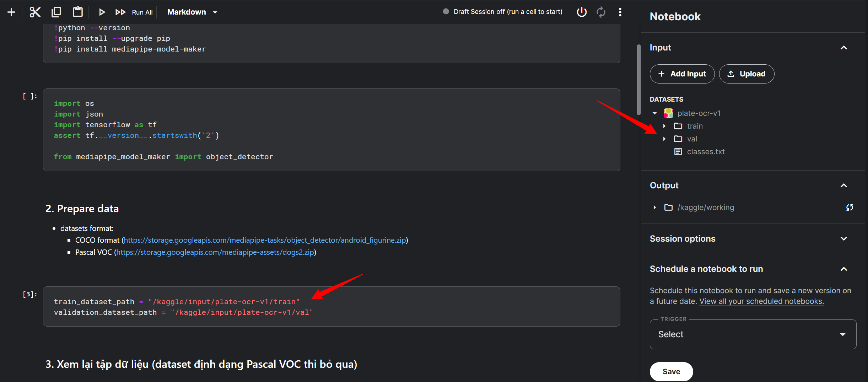This screenshot has width=868, height=382.
Task: Open the Markdown cell type dropdown
Action: [x=192, y=12]
